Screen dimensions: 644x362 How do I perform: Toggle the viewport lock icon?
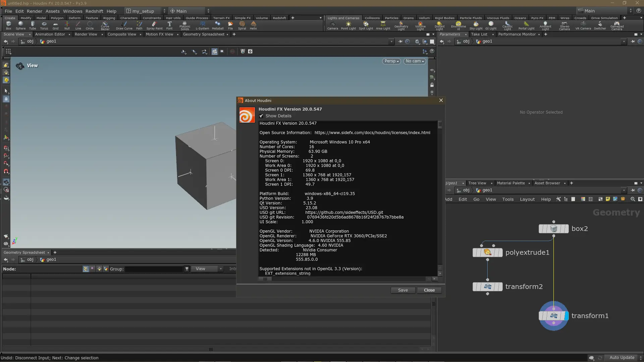432,85
